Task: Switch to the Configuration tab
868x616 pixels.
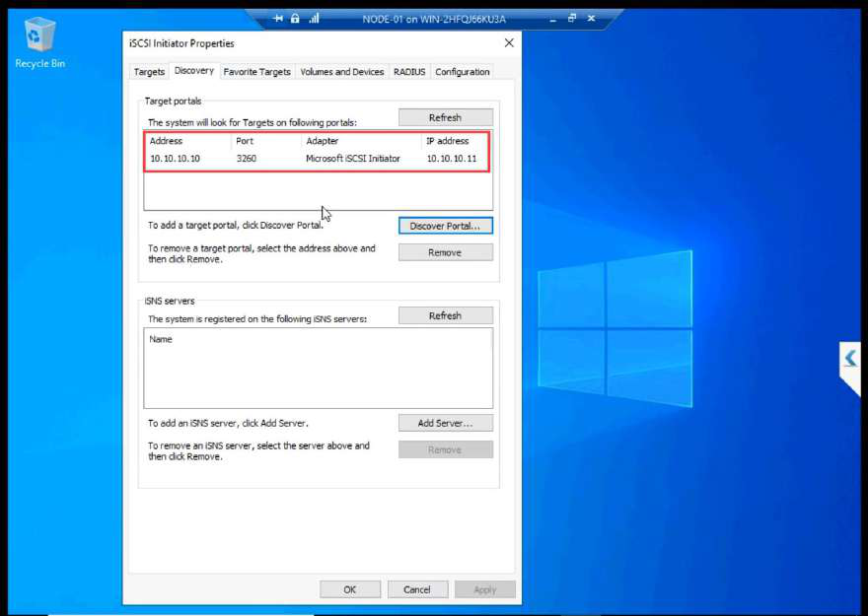Action: (463, 72)
